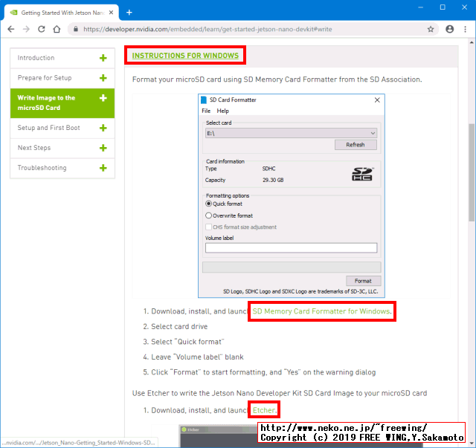Click the formatting progress bar
This screenshot has height=448, width=476.
(x=292, y=267)
